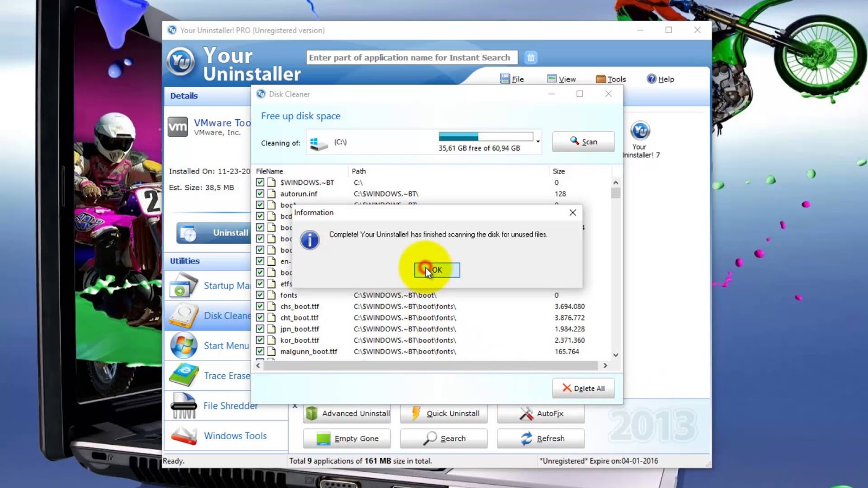Click the Your Uninstaller logo icon
Image resolution: width=868 pixels, height=488 pixels.
click(x=181, y=61)
